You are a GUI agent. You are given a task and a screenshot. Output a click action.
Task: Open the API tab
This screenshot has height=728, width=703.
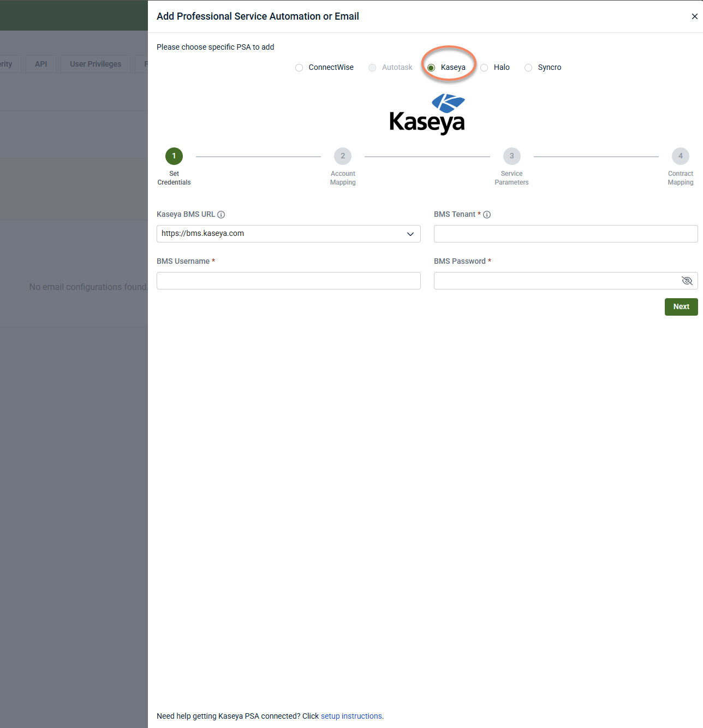[41, 64]
